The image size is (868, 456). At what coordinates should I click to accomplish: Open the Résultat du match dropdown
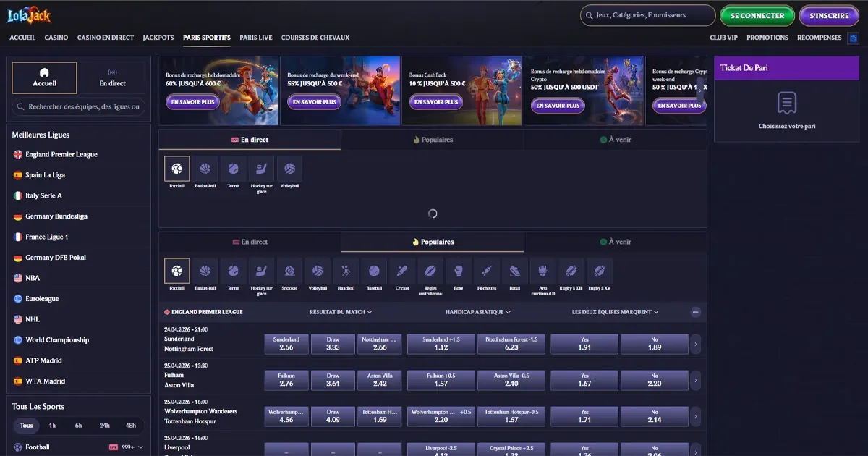click(341, 312)
